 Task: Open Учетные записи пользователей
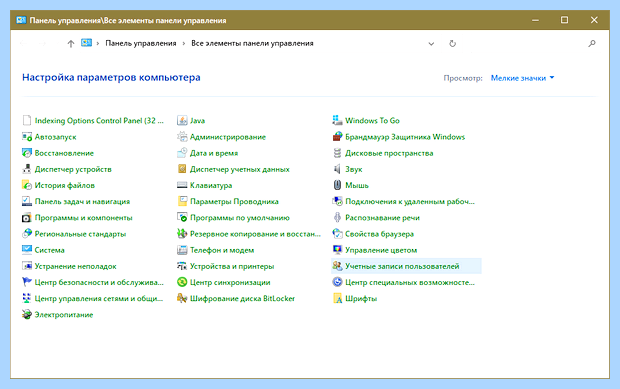406,266
